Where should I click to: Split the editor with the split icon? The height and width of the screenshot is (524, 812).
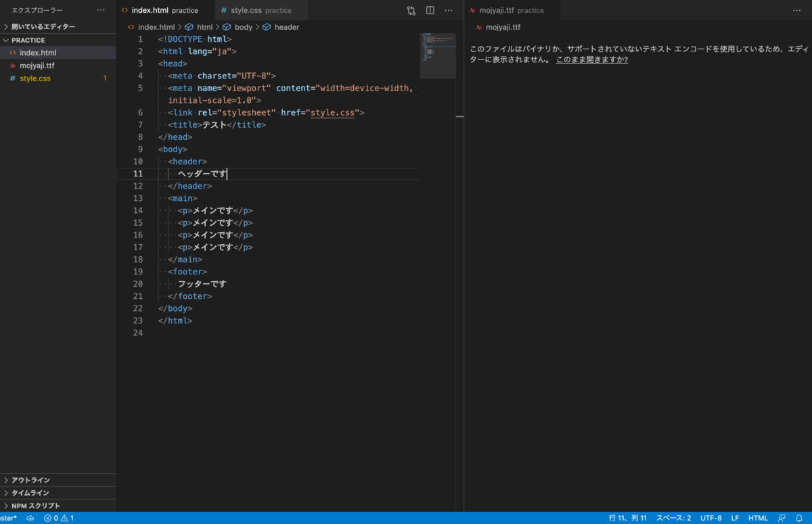coord(430,10)
